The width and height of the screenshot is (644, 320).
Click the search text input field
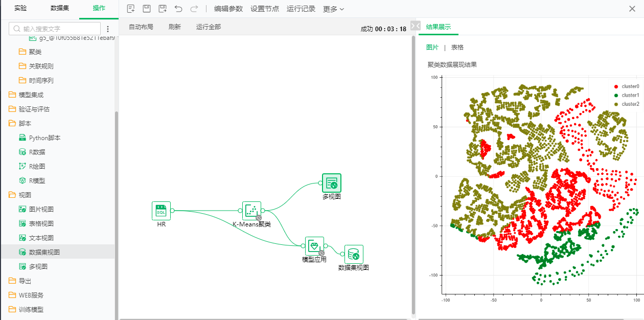55,29
